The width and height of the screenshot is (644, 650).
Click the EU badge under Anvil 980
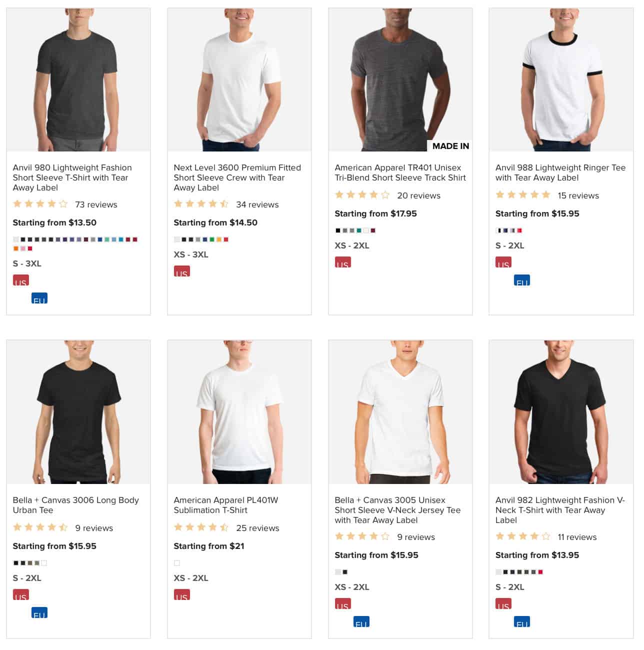point(40,299)
